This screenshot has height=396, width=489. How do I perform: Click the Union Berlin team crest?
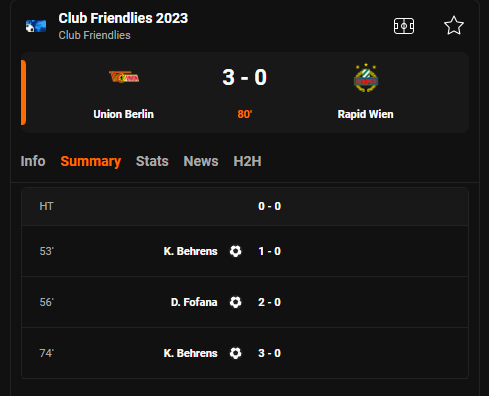(124, 77)
